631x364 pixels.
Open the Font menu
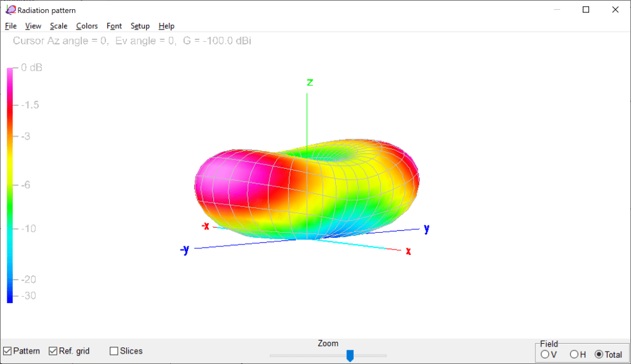(x=114, y=26)
